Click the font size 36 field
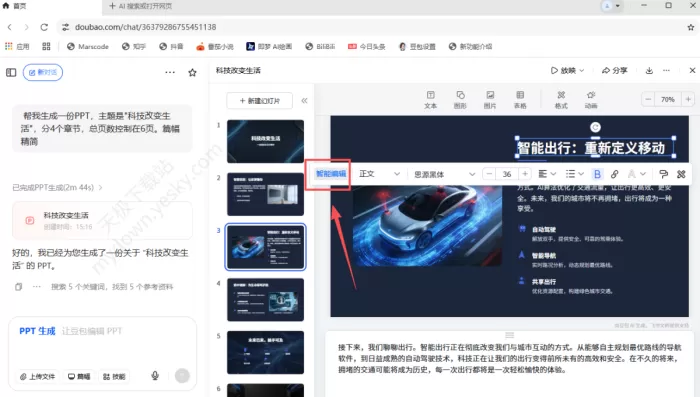The height and width of the screenshot is (397, 700). [x=507, y=174]
